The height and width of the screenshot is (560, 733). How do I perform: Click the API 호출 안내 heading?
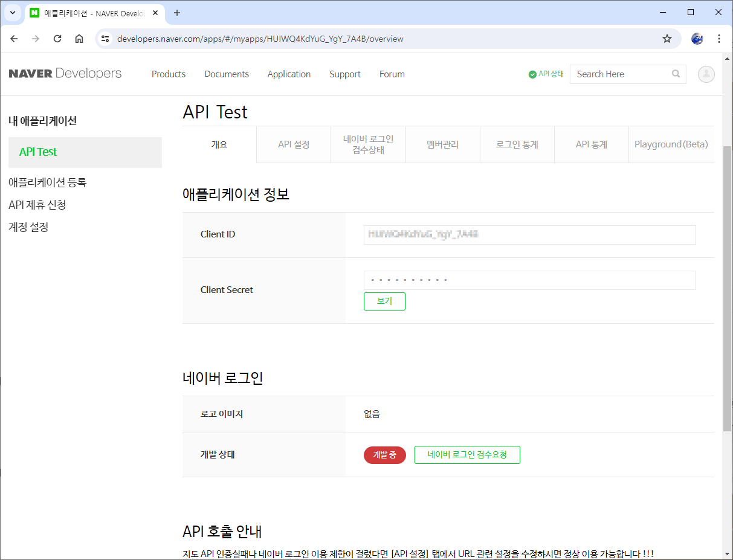click(222, 532)
